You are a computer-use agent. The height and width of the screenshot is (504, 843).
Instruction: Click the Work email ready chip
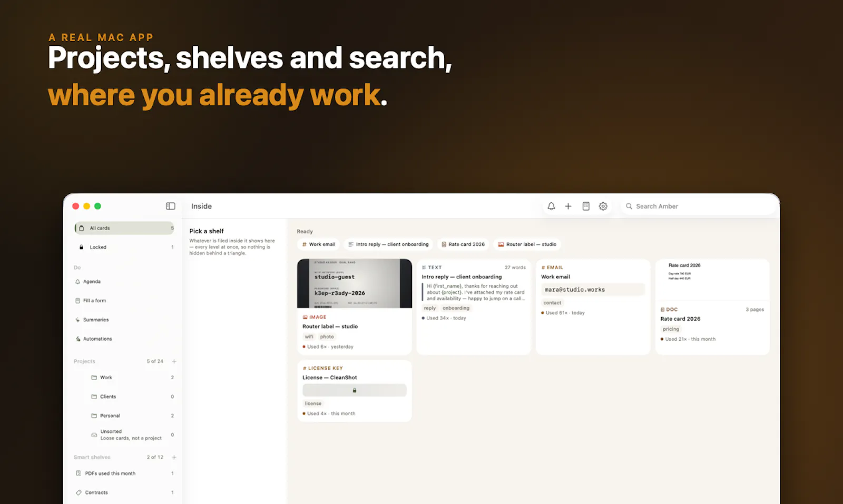click(319, 244)
